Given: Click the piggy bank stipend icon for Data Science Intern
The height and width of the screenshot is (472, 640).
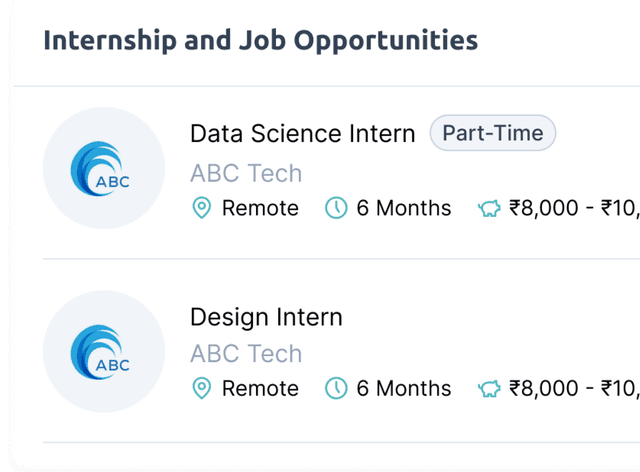Looking at the screenshot, I should tap(489, 208).
